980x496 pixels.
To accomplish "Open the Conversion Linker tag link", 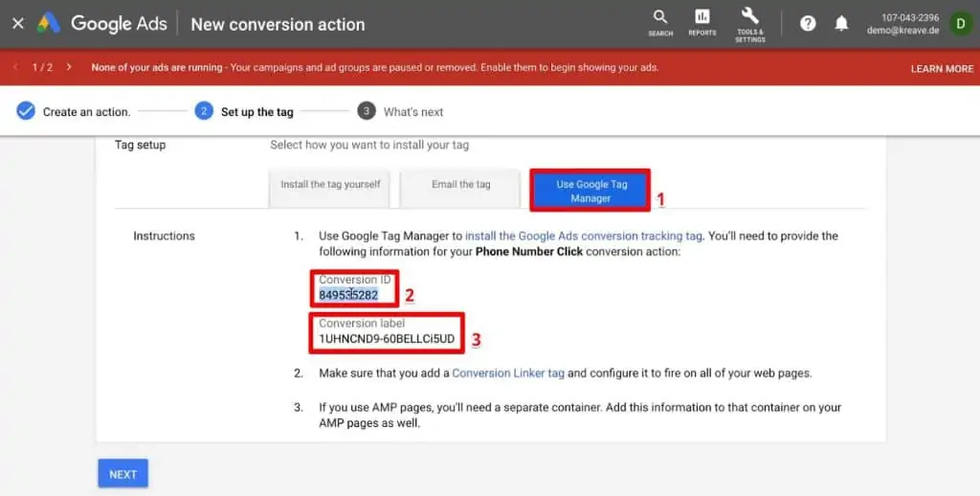I will [508, 373].
